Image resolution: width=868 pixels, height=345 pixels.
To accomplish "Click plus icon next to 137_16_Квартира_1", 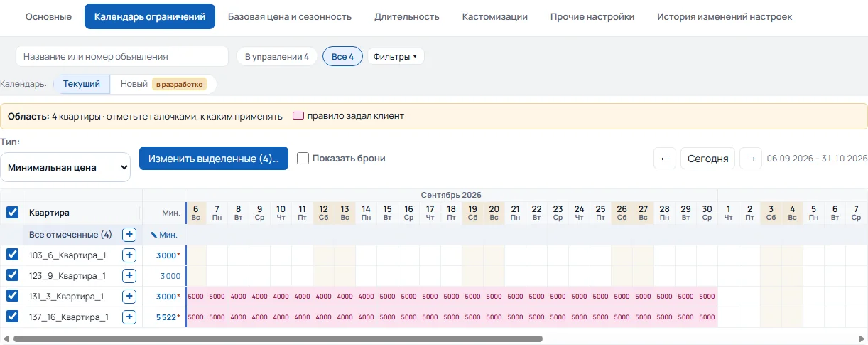I will coord(129,317).
